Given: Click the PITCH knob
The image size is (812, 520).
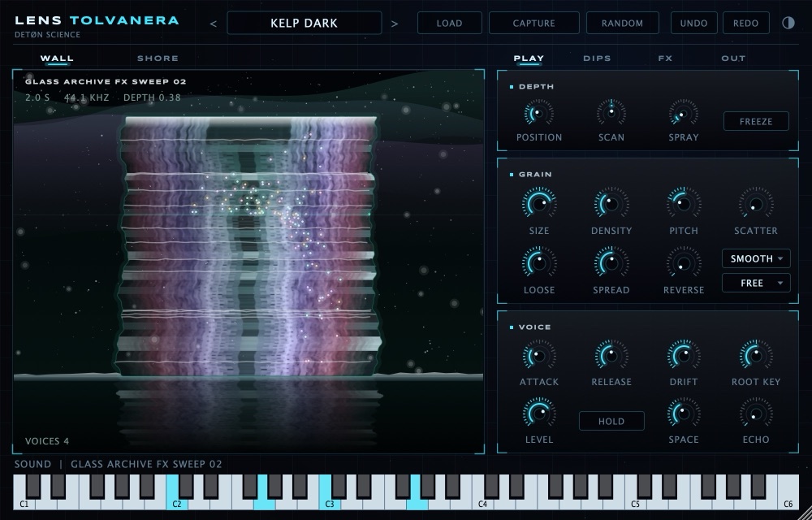Looking at the screenshot, I should click(x=684, y=204).
